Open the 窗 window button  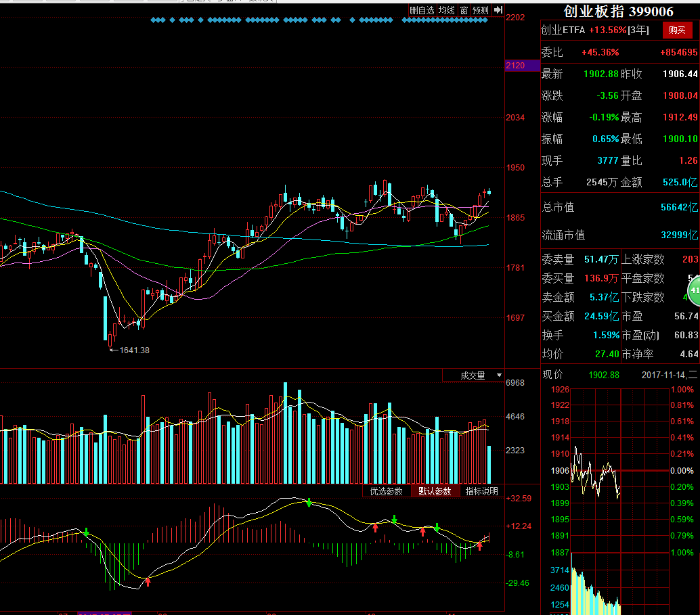click(x=464, y=10)
